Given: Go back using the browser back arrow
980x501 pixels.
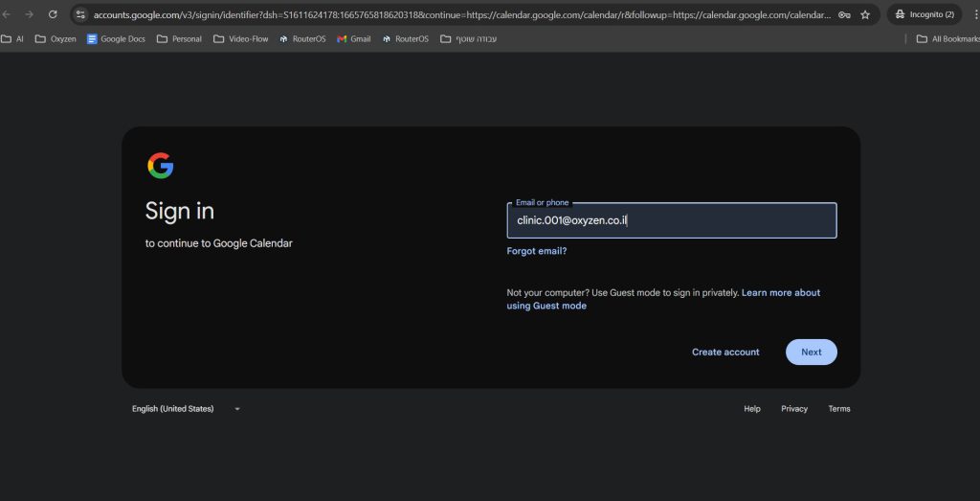Looking at the screenshot, I should [7, 14].
